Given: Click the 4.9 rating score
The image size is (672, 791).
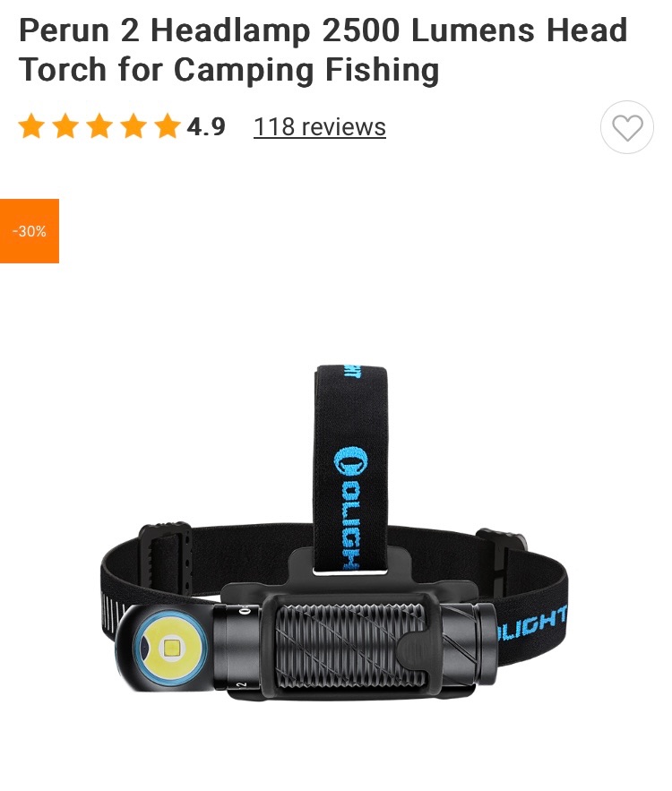Looking at the screenshot, I should tap(206, 126).
